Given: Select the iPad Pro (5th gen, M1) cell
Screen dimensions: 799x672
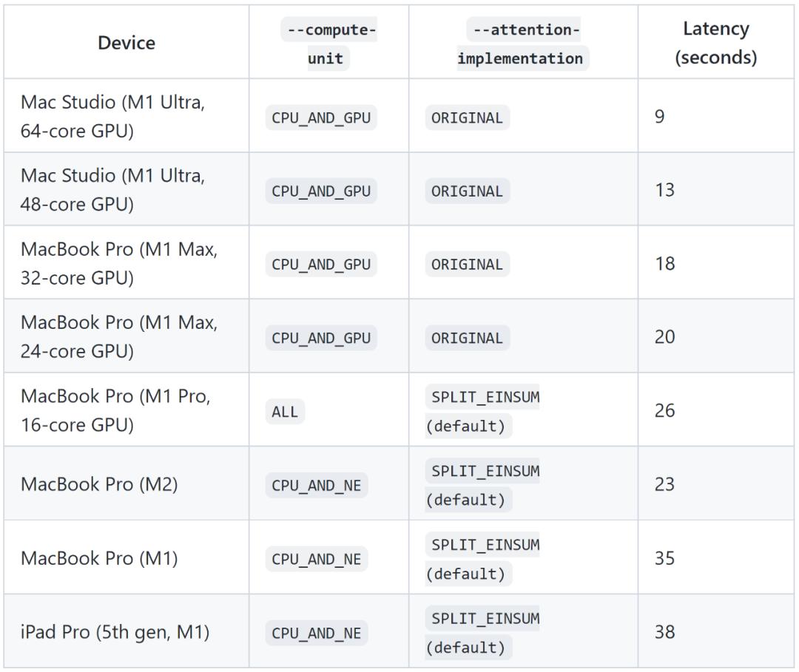Looking at the screenshot, I should tap(115, 632).
